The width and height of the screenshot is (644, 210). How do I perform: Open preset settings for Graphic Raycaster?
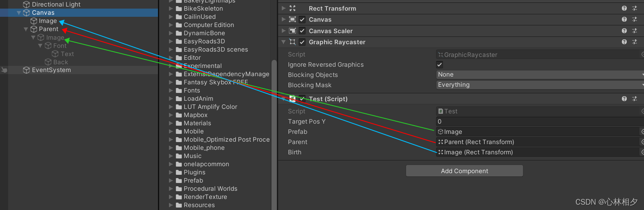point(635,42)
